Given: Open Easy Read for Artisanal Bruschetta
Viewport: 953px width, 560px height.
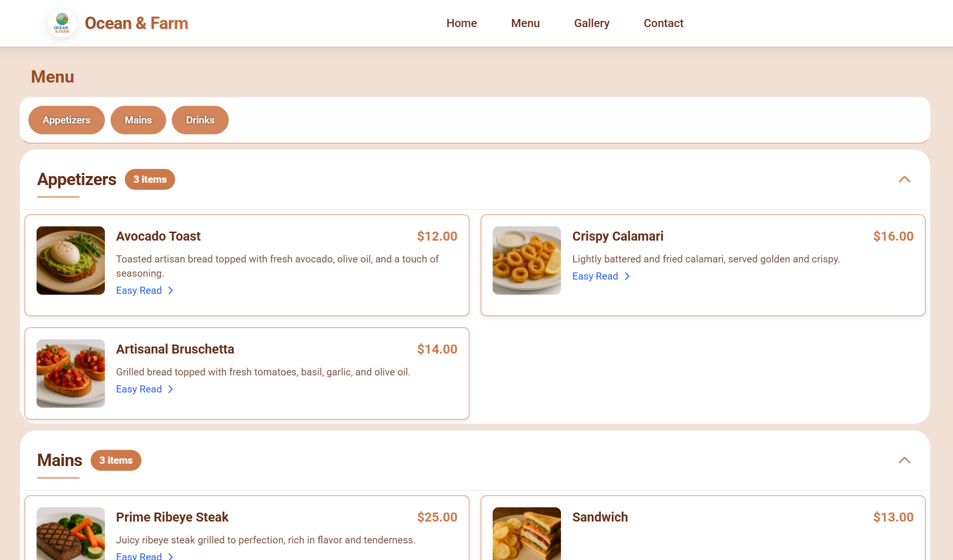Looking at the screenshot, I should 145,389.
